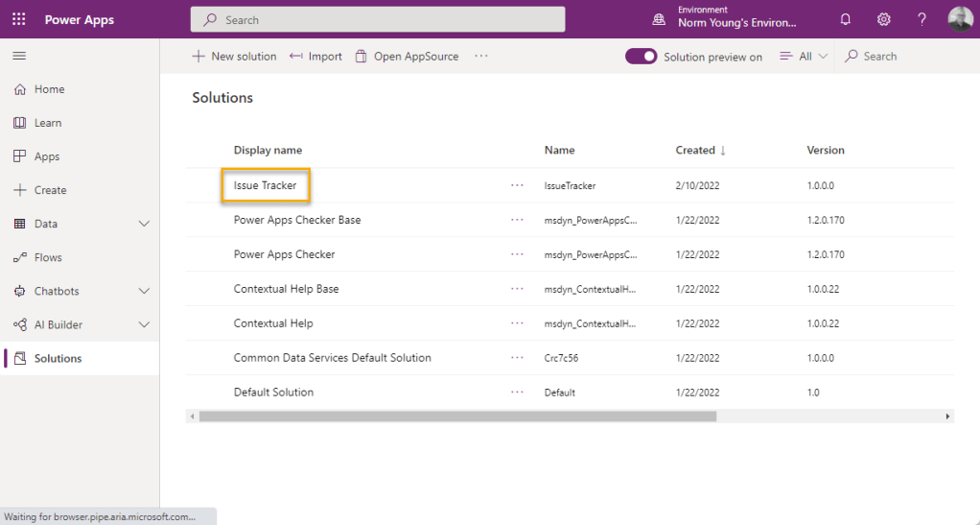Open more options for Common Data Services Default Solution
The width and height of the screenshot is (980, 525).
pyautogui.click(x=517, y=357)
